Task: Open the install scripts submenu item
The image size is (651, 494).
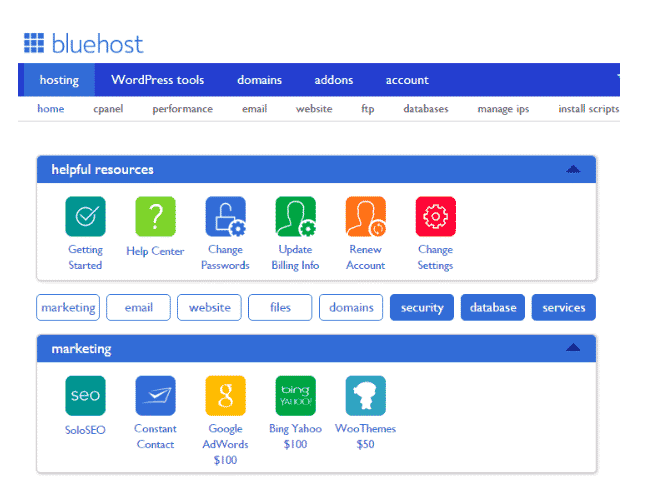Action: 589,109
